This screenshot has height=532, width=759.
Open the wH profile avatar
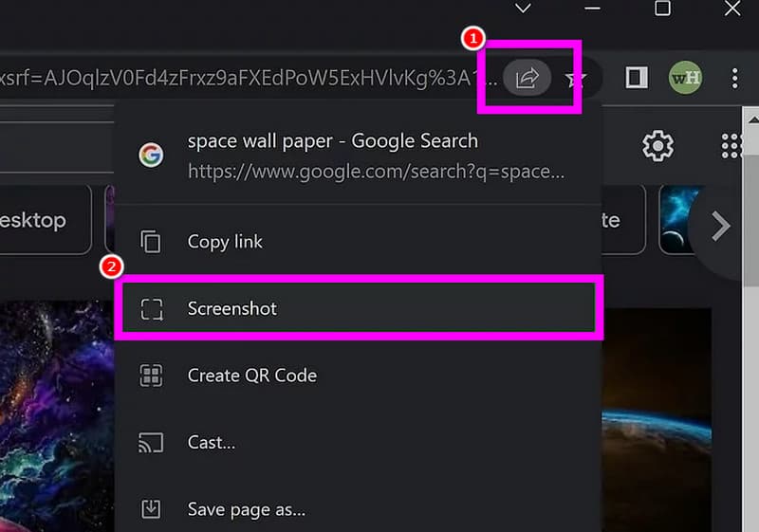coord(685,78)
